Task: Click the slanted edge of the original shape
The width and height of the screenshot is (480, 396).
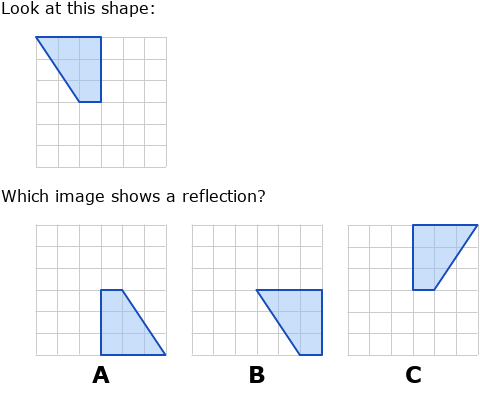Action: tap(57, 69)
